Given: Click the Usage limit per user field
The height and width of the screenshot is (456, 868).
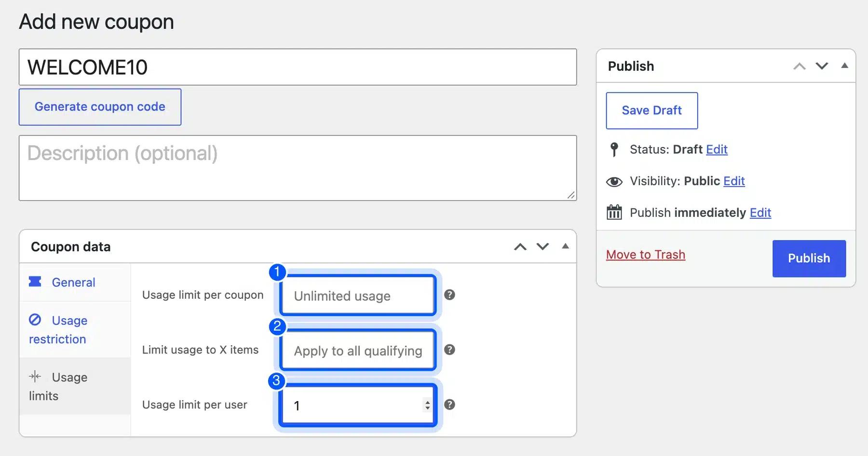Looking at the screenshot, I should tap(358, 405).
